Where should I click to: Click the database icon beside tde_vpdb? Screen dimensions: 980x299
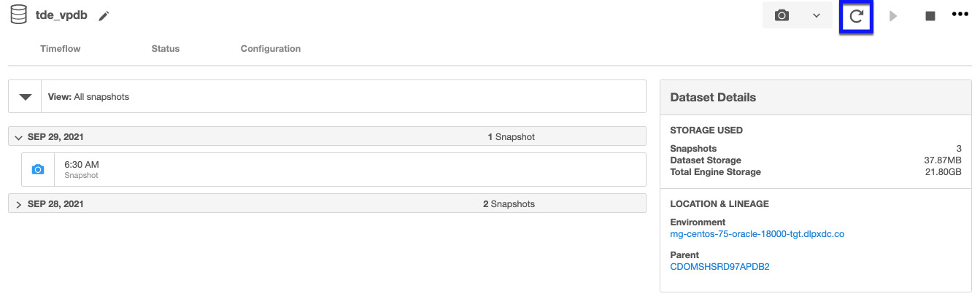click(18, 15)
